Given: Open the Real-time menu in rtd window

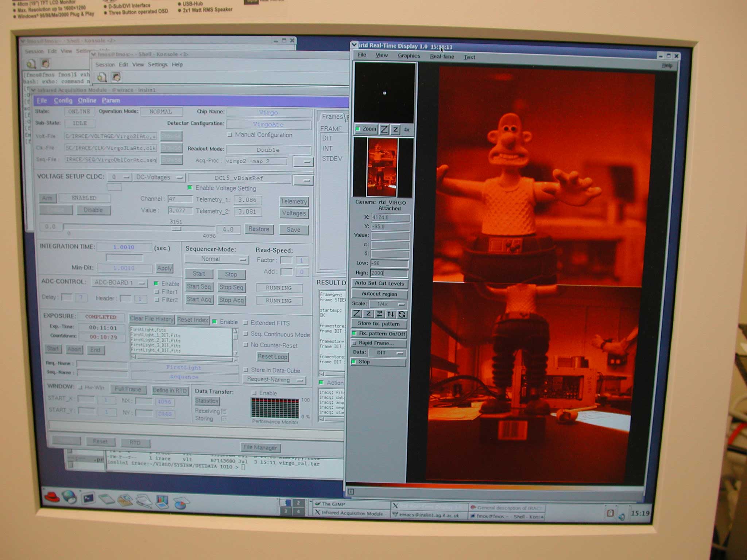Looking at the screenshot, I should [x=442, y=57].
